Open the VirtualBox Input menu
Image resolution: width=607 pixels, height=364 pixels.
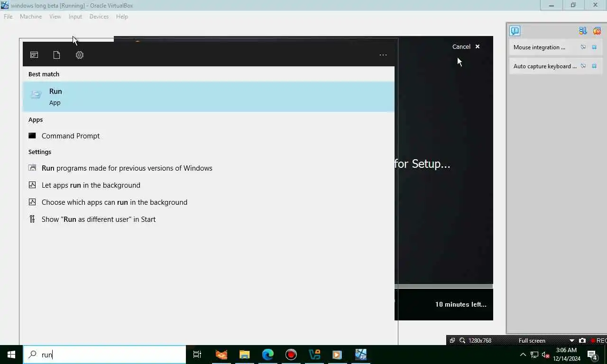point(75,17)
